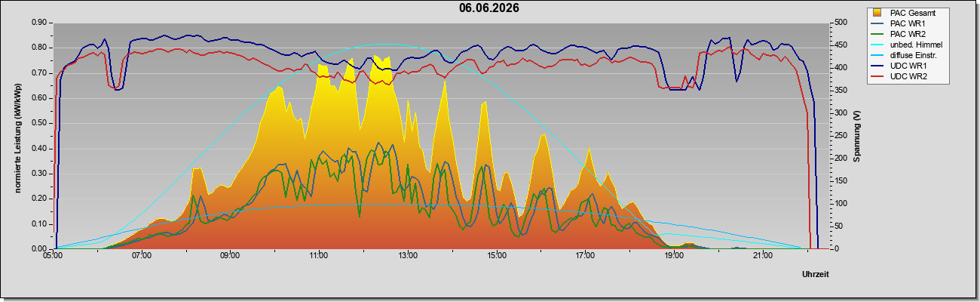Click the 05:00 time axis tick label
This screenshot has height=302, width=980.
(53, 257)
